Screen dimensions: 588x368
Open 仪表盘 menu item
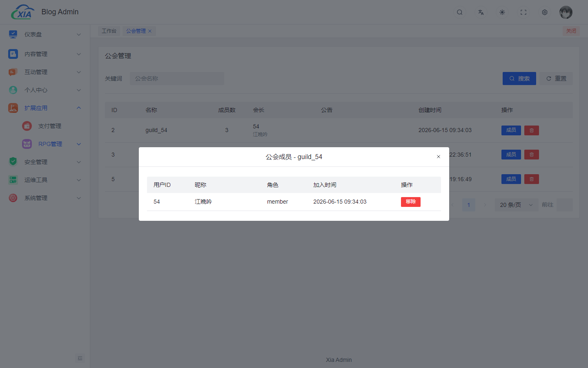point(45,34)
